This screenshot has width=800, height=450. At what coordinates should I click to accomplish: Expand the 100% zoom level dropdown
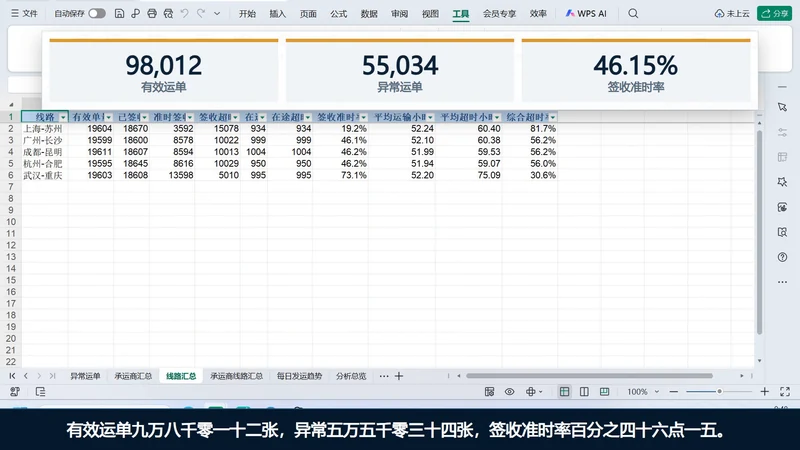point(657,392)
